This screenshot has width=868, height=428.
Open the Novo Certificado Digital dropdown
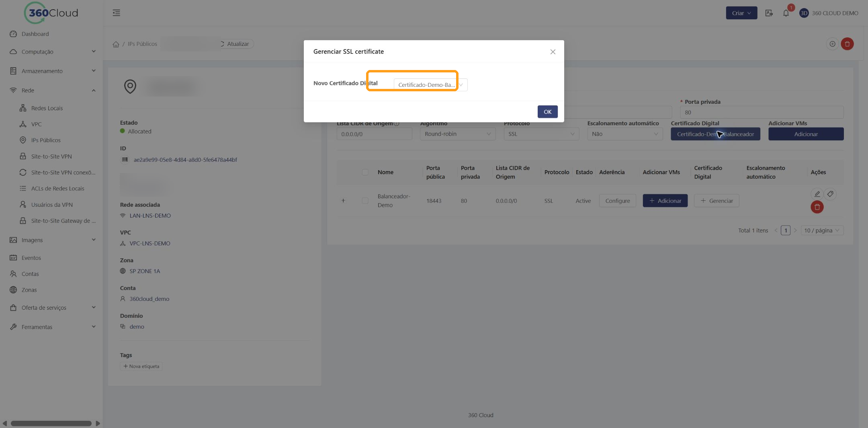coord(430,85)
